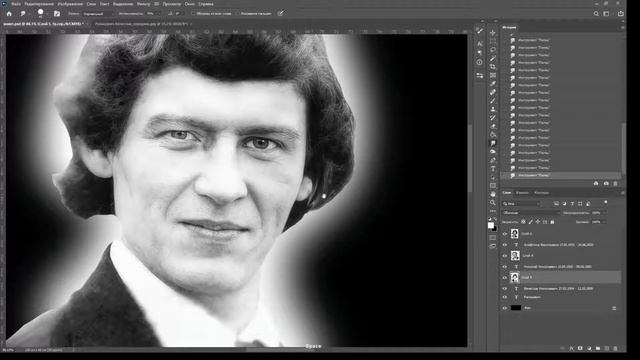Enable 'Образец со всех слоев' checkbox
The width and height of the screenshot is (640, 360).
pos(193,13)
